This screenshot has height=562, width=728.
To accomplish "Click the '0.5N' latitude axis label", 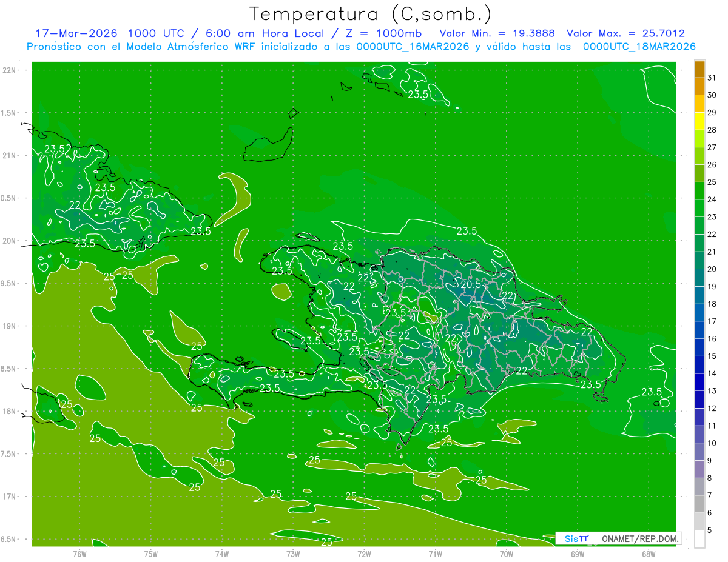I will (x=9, y=198).
